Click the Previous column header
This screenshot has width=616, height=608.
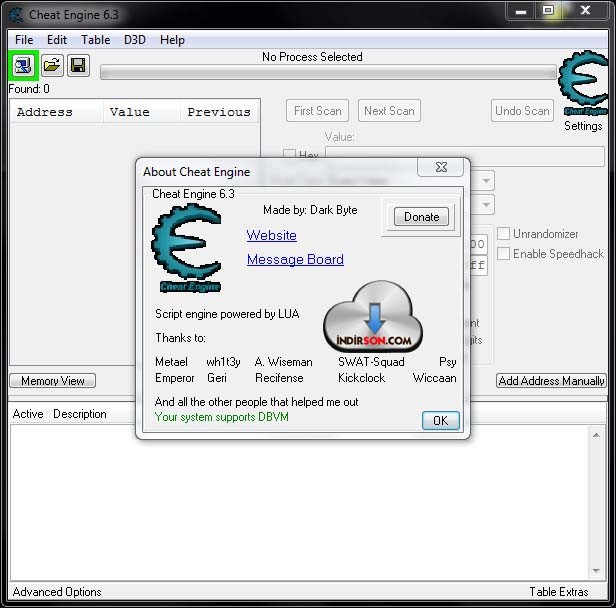coord(219,112)
